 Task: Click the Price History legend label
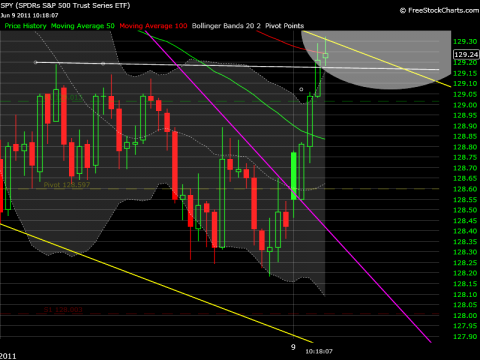tap(26, 26)
